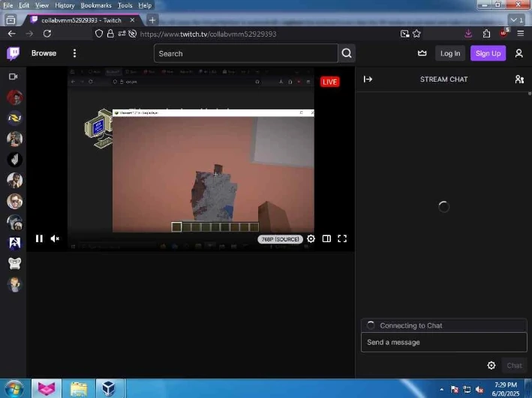This screenshot has width=532, height=398.
Task: Click the muted speaker tray icon
Action: click(479, 390)
